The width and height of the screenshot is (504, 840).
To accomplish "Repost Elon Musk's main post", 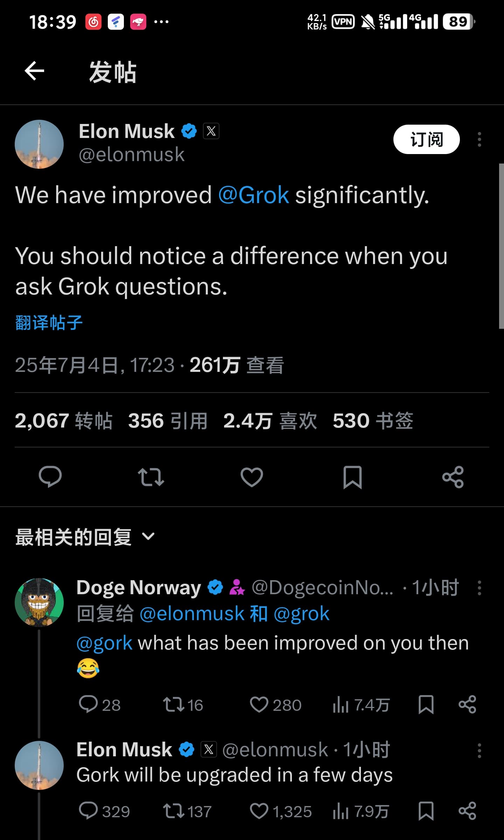I will pyautogui.click(x=151, y=477).
